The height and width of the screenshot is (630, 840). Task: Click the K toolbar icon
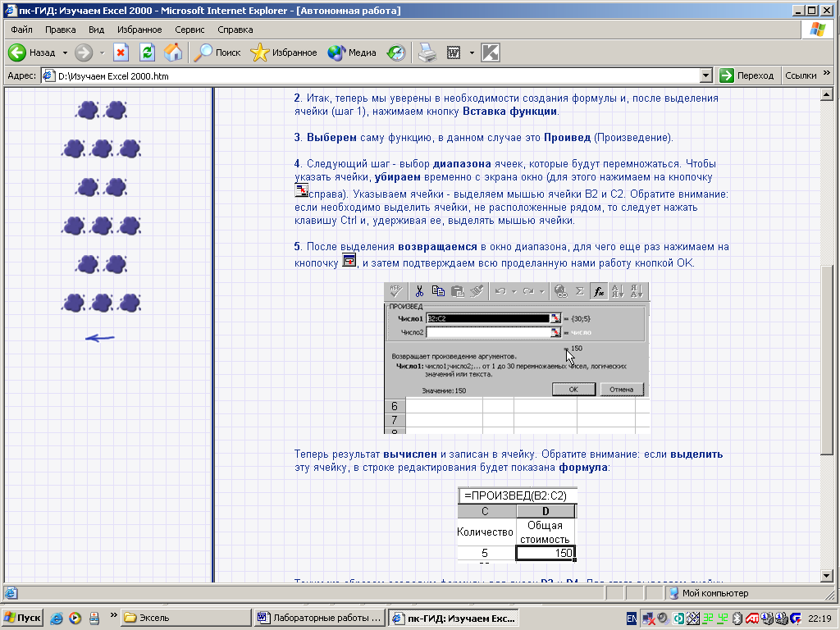[x=491, y=52]
